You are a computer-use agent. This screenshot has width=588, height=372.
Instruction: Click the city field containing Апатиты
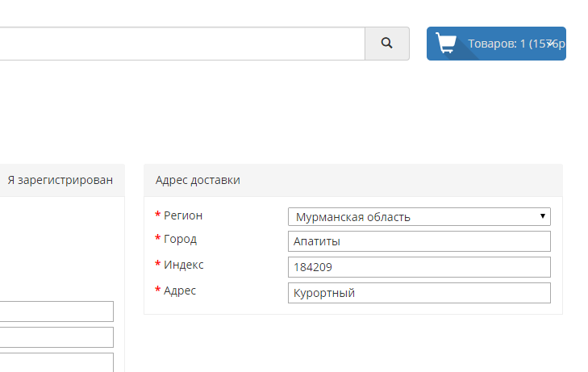[419, 241]
